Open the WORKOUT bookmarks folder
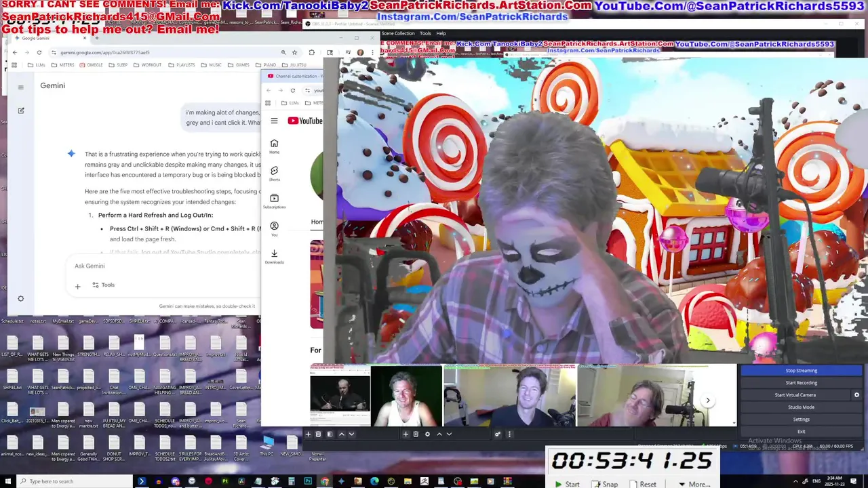This screenshot has width=868, height=488. [x=147, y=65]
